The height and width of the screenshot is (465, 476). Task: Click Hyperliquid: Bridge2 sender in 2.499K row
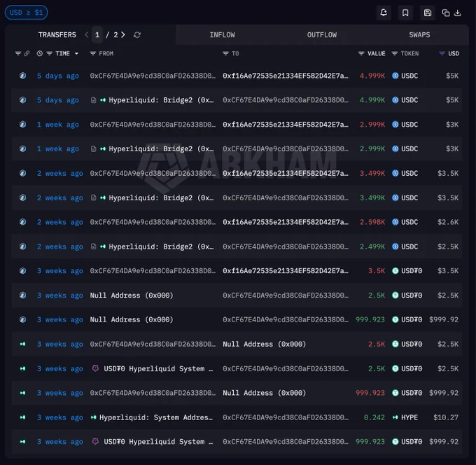coord(161,247)
